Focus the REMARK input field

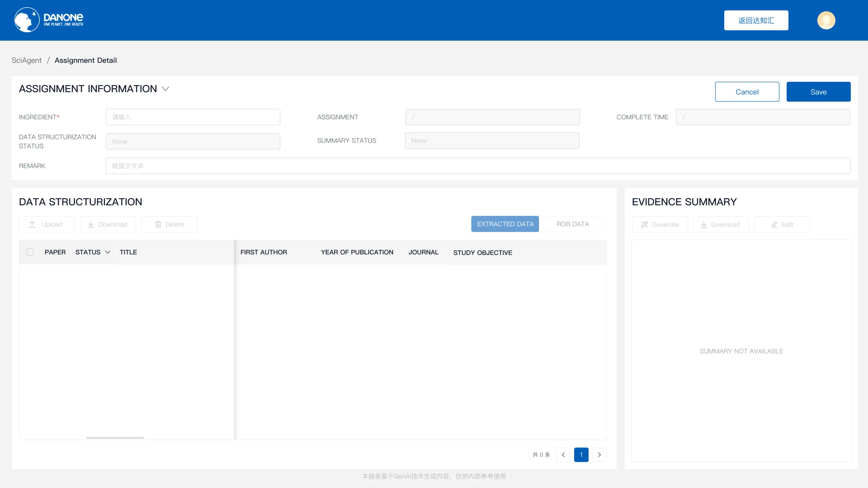click(x=478, y=166)
